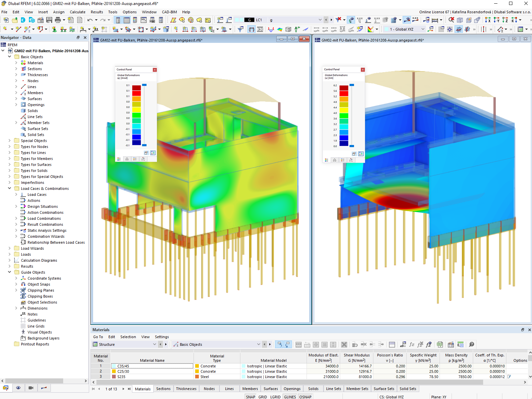This screenshot has height=399, width=532.
Task: Click the Help question mark icon in Materials toolbar
Action: click(x=471, y=345)
